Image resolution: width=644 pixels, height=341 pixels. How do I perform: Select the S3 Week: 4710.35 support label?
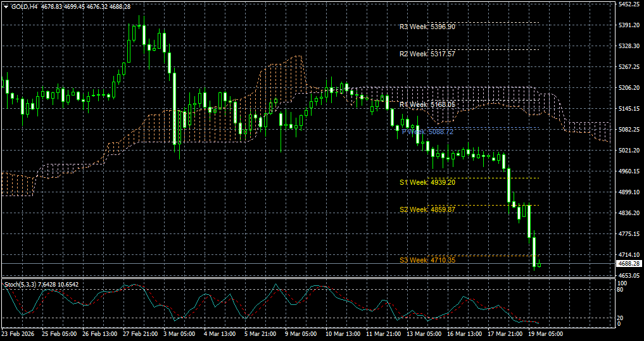point(427,260)
